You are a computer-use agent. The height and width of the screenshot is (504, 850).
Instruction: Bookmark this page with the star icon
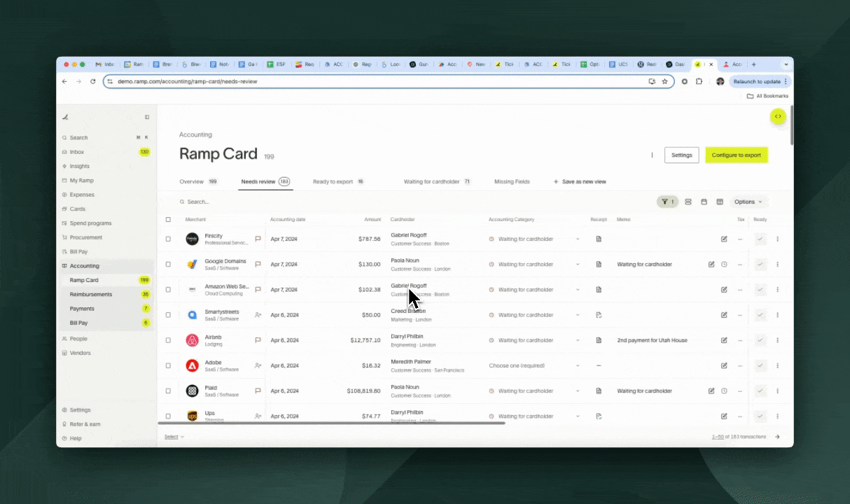point(664,81)
